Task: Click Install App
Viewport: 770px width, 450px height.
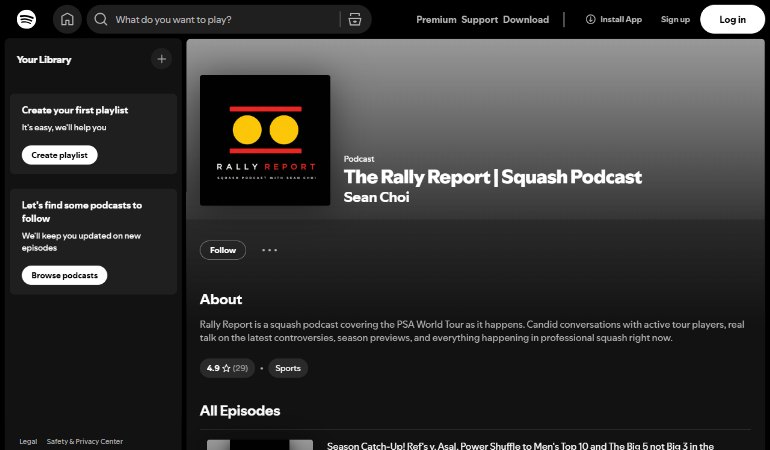Action: (614, 19)
